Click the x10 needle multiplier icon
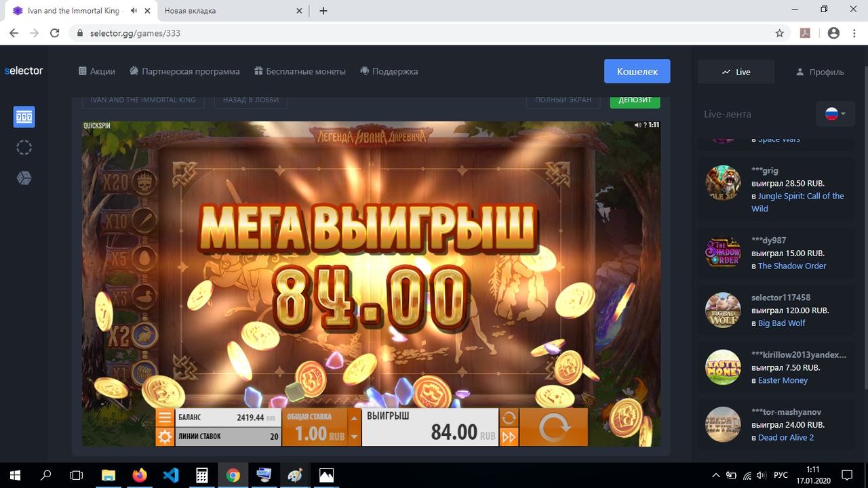 tap(144, 219)
